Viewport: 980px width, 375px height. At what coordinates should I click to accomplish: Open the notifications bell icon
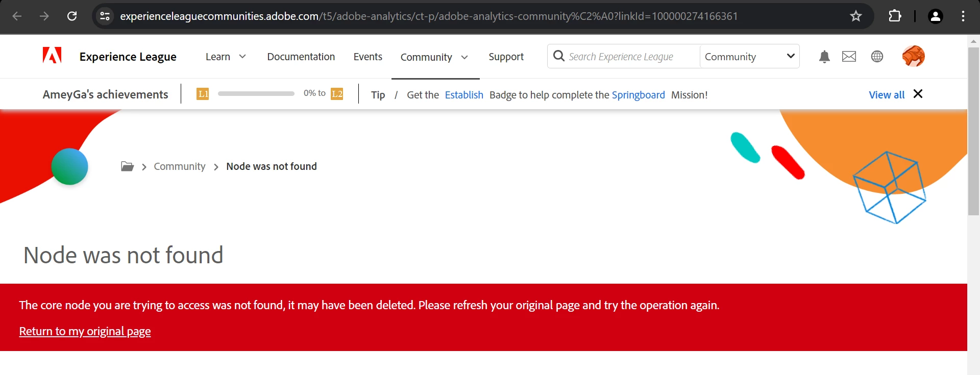(824, 57)
